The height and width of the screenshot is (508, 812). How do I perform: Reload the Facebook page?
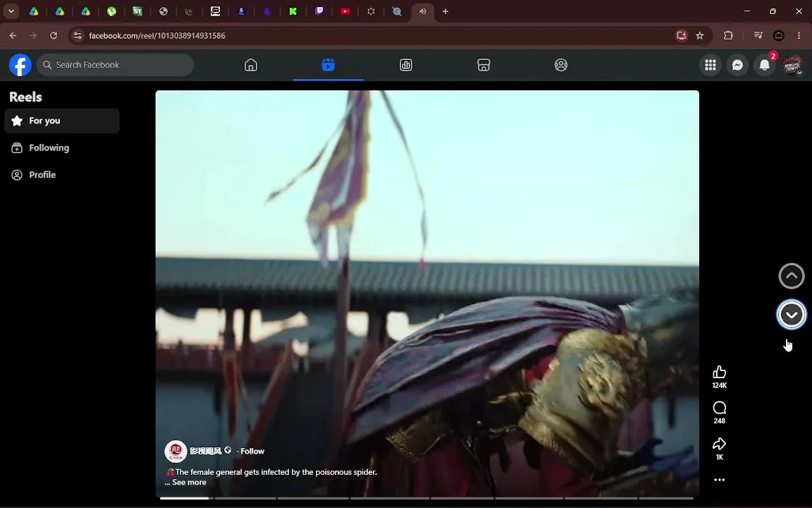point(54,35)
